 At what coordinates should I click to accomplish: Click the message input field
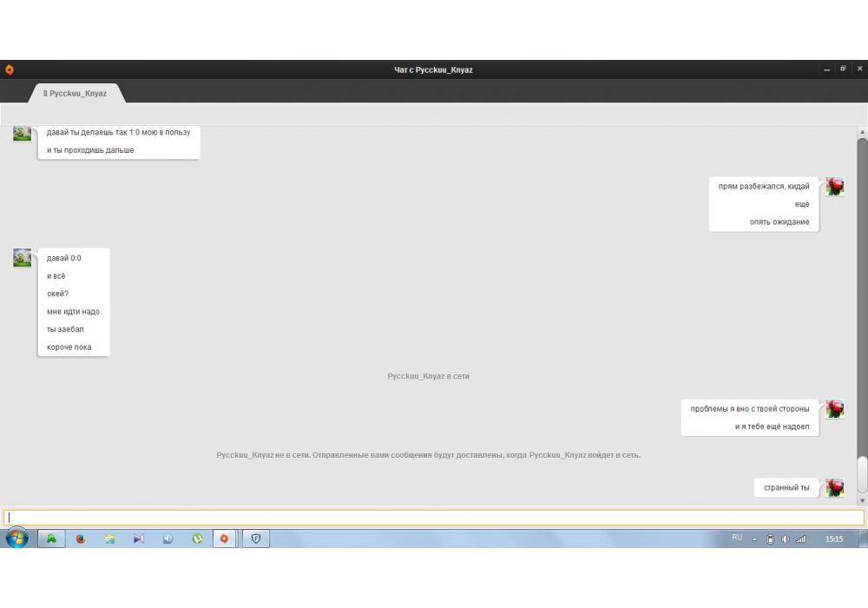pyautogui.click(x=434, y=518)
